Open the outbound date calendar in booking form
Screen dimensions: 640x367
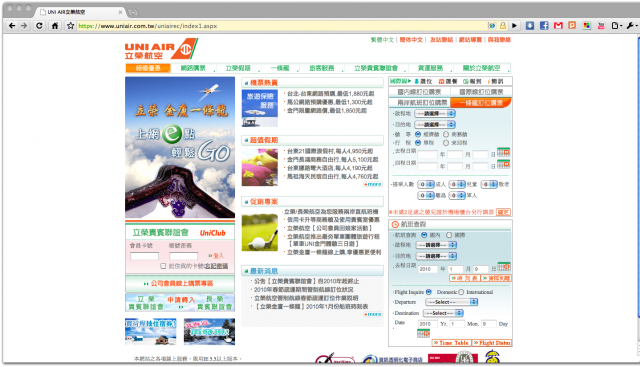pos(503,153)
